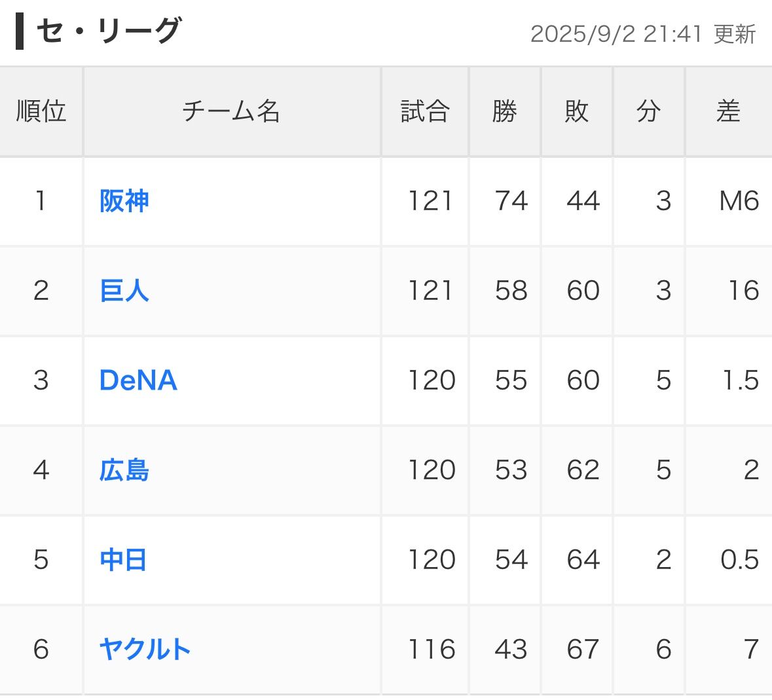This screenshot has height=700, width=772.
Task: Click 巨人's 60 losses cell
Action: (583, 291)
